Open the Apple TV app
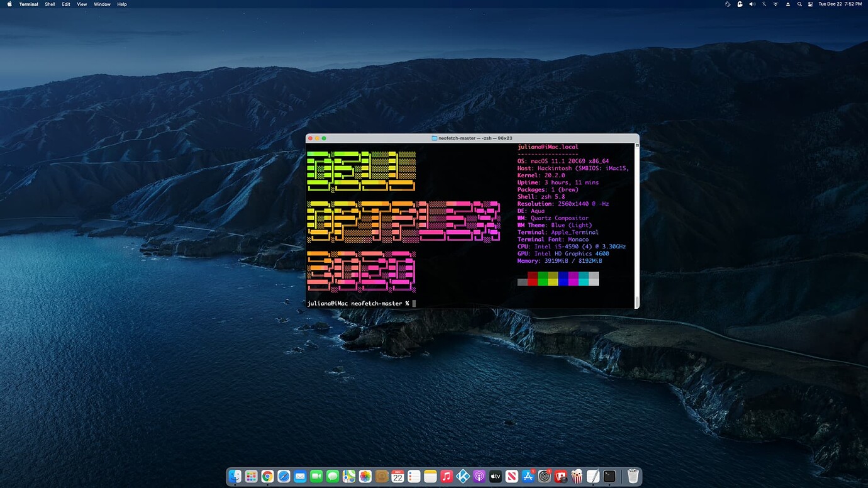This screenshot has height=488, width=868. point(496,476)
